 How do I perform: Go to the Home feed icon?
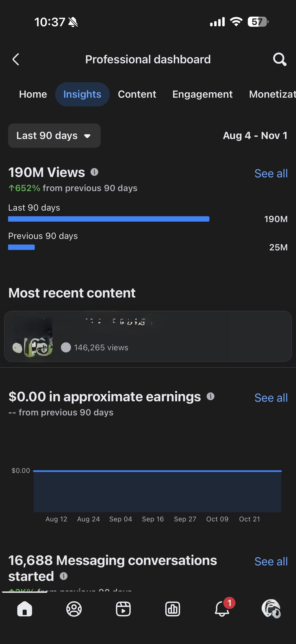24,609
